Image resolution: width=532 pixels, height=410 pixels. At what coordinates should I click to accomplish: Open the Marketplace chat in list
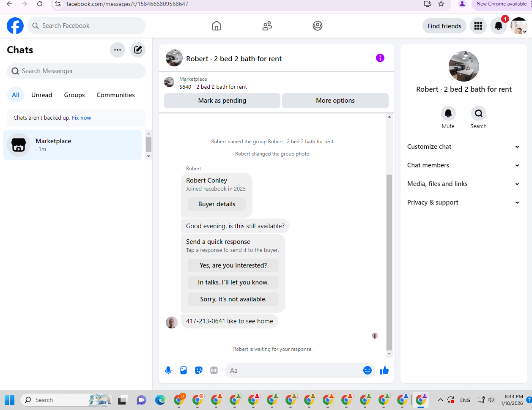[73, 145]
